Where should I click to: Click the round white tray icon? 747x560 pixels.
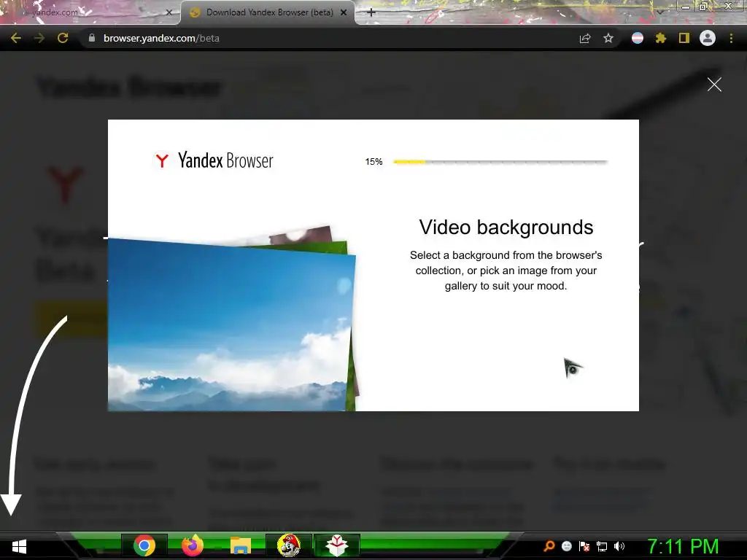pyautogui.click(x=566, y=546)
